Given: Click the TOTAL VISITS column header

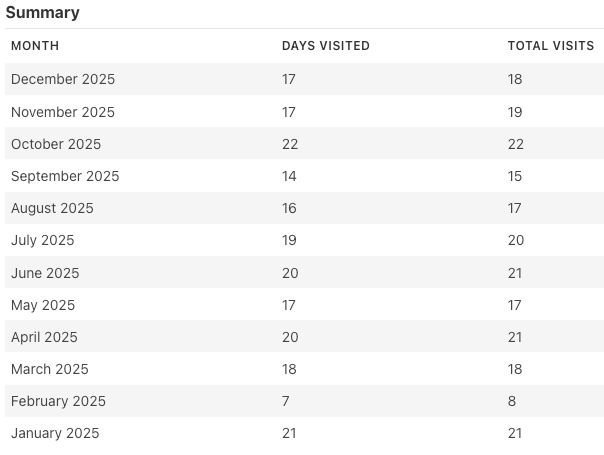Looking at the screenshot, I should (x=551, y=46).
